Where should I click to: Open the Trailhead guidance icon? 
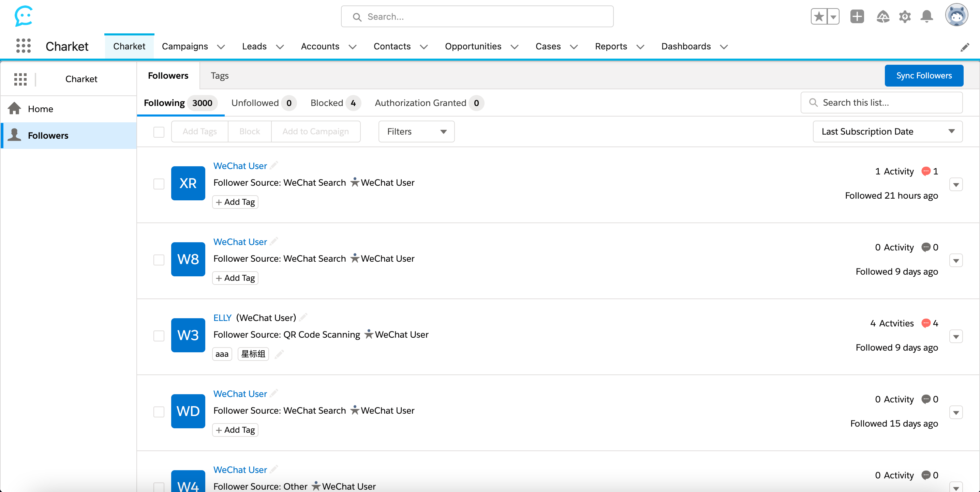pyautogui.click(x=882, y=17)
